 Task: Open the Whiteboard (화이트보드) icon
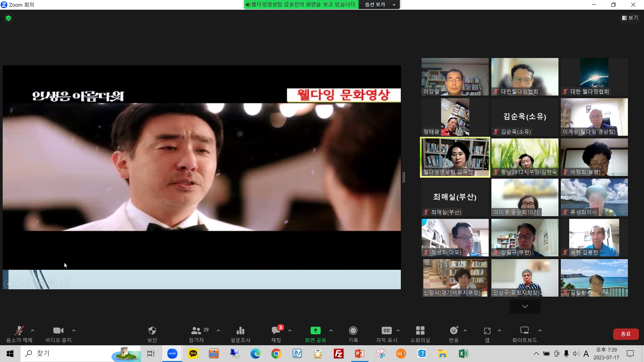coord(524,330)
